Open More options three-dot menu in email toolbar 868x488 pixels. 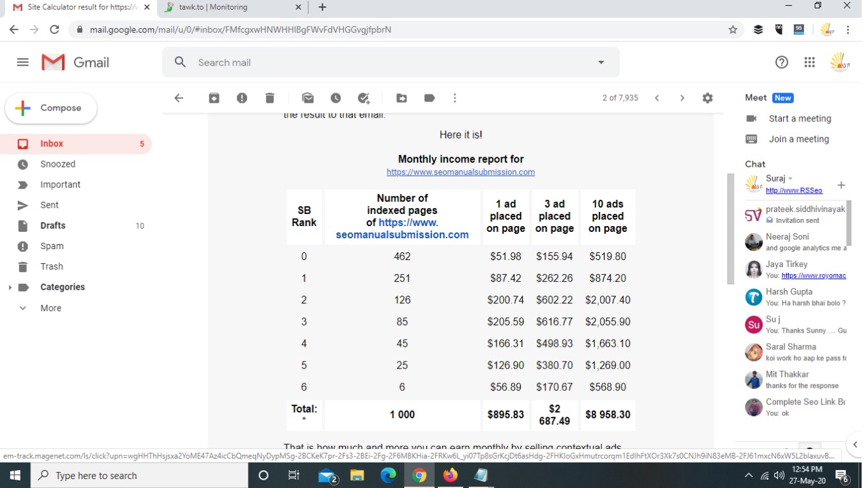[x=454, y=98]
